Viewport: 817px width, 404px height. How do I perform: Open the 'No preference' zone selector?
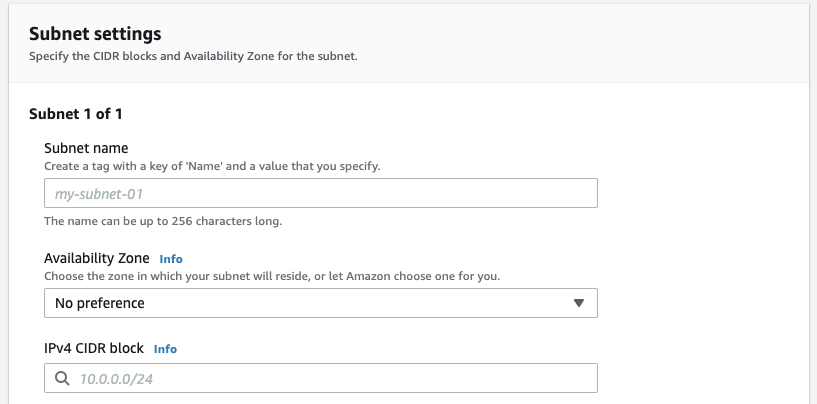pyautogui.click(x=320, y=303)
